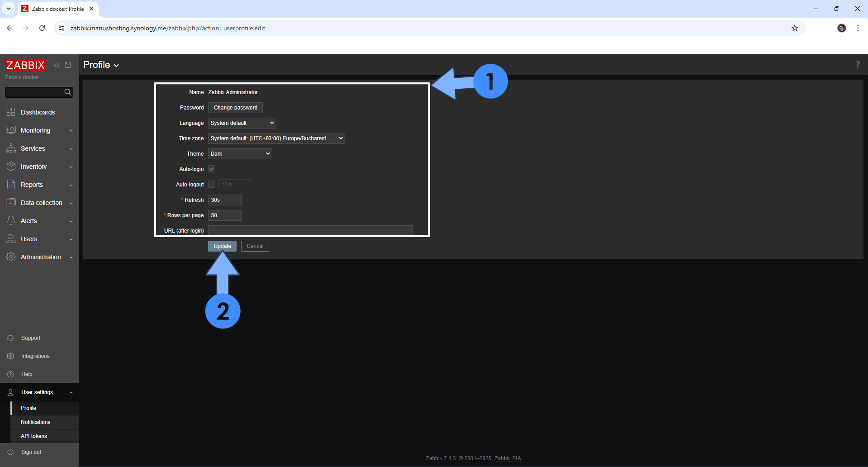This screenshot has width=868, height=467.
Task: Open Notifications under User settings
Action: (36, 422)
